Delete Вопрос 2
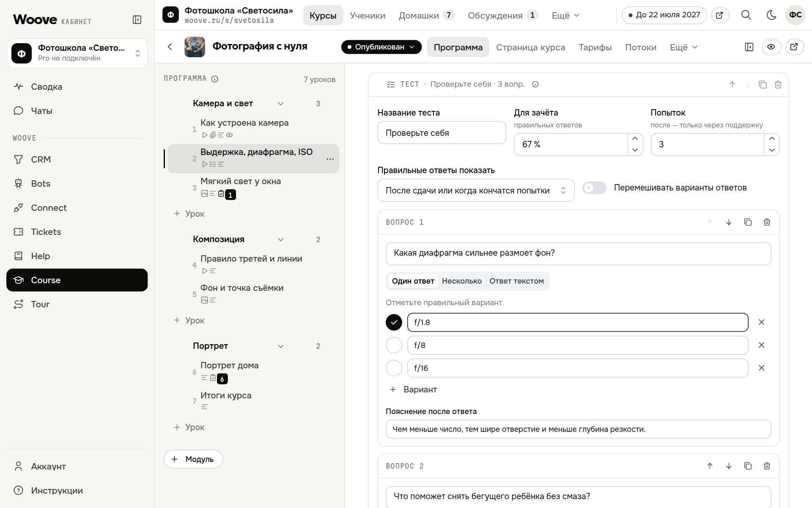The image size is (812, 508). coord(767,466)
